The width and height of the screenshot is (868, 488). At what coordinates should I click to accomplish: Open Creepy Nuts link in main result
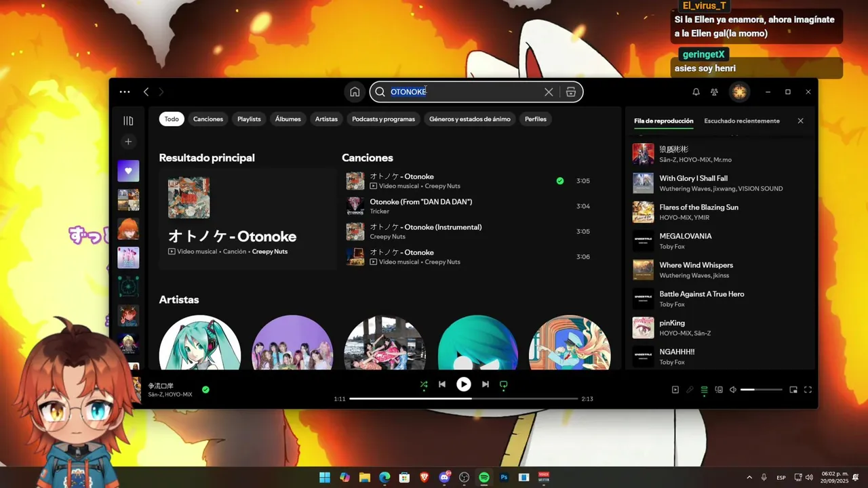coord(270,251)
